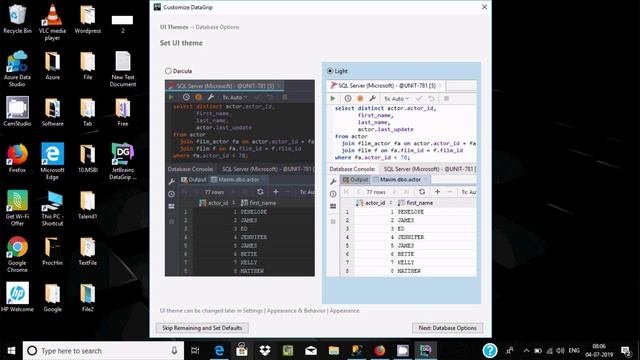Open Dropbox from the taskbar
Image resolution: width=640 pixels, height=360 pixels.
click(265, 351)
